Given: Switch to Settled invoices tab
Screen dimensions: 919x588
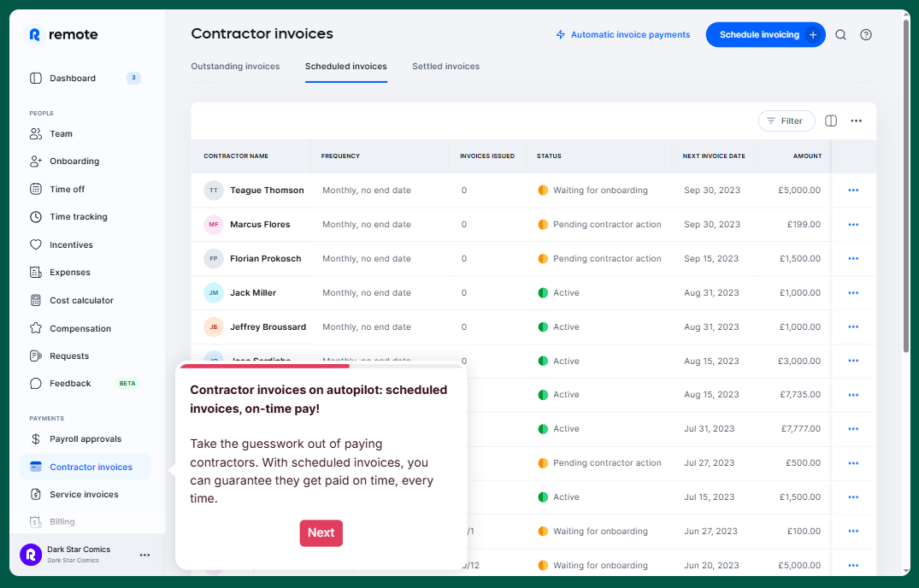Looking at the screenshot, I should (x=445, y=67).
